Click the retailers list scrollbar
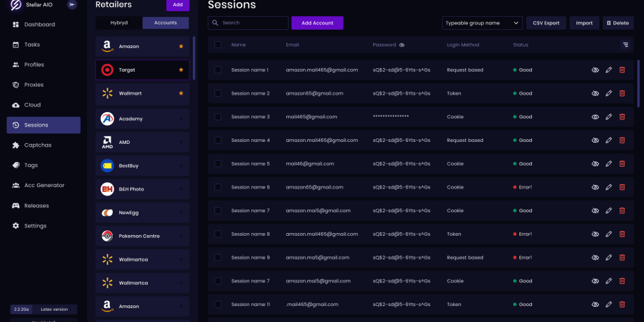Screen dimensions: 644x322 [x=194, y=58]
